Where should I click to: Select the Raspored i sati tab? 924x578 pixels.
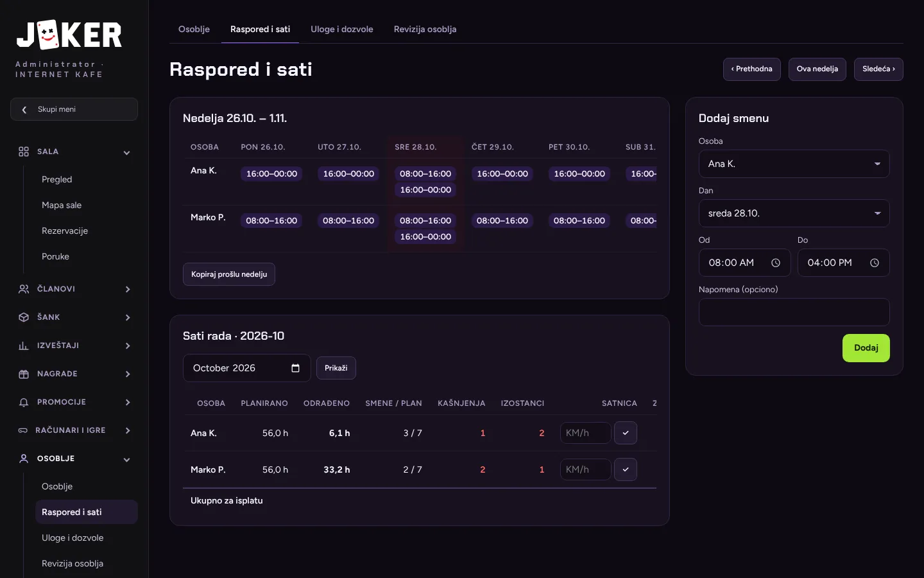point(261,30)
